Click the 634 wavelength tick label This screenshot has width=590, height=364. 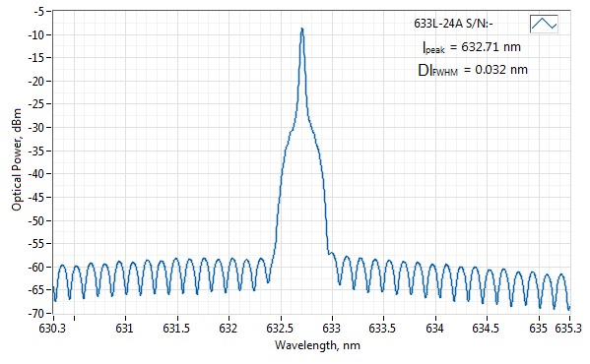point(435,329)
